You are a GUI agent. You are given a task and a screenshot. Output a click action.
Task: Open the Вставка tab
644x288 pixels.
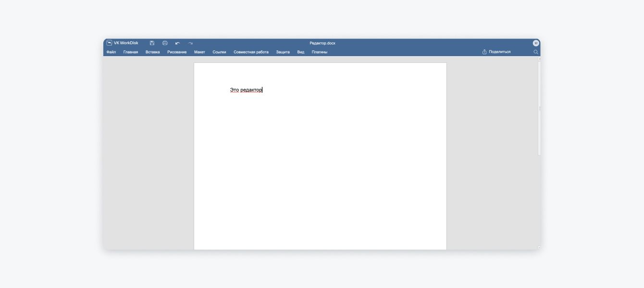click(152, 52)
